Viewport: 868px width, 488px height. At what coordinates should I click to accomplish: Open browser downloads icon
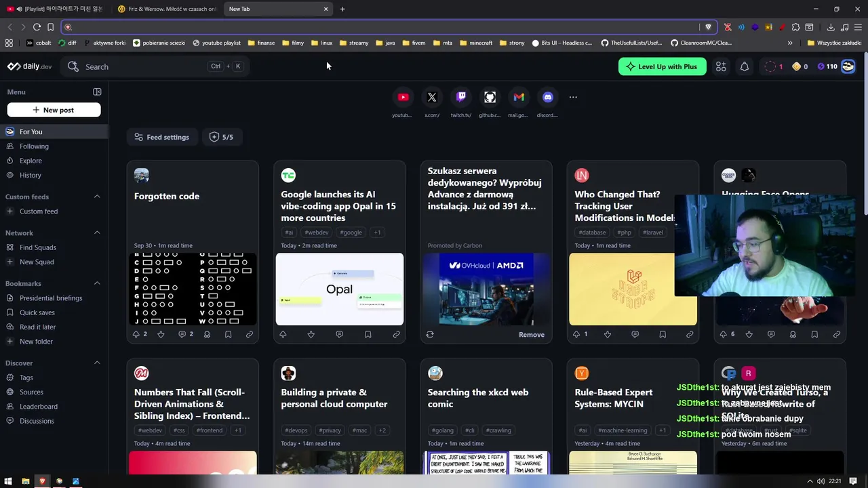click(x=831, y=27)
